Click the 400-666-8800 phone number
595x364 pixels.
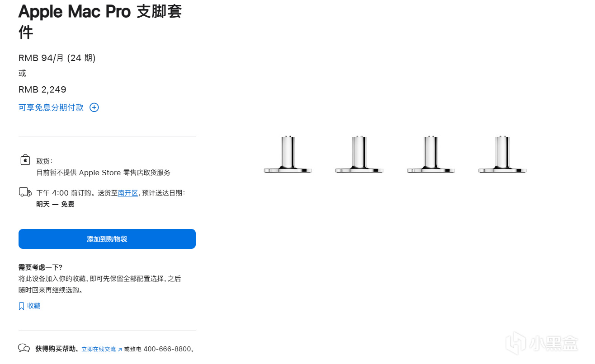[167, 349]
